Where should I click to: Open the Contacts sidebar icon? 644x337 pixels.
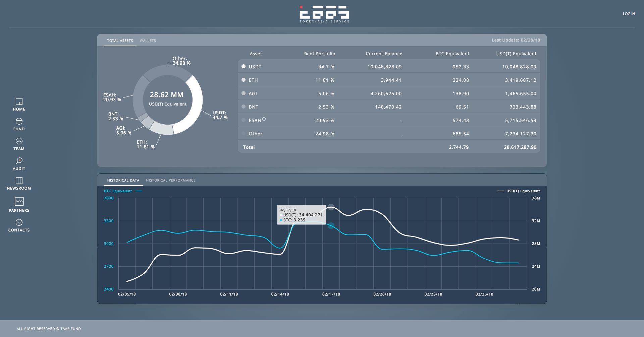[x=19, y=222]
